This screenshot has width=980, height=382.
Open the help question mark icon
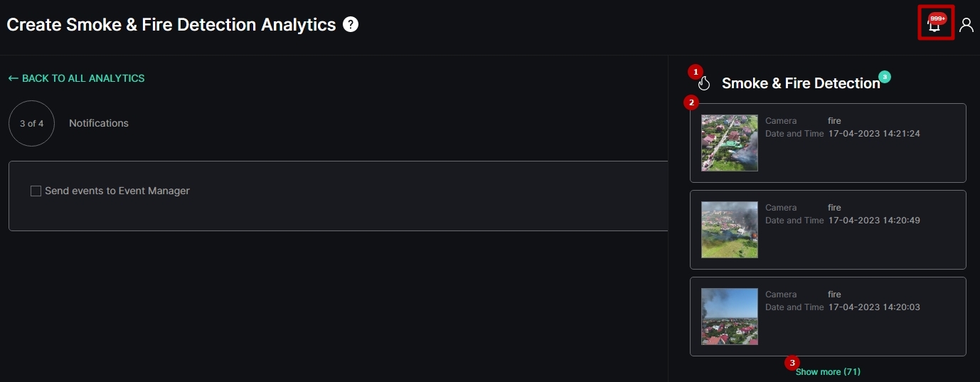[x=351, y=25]
